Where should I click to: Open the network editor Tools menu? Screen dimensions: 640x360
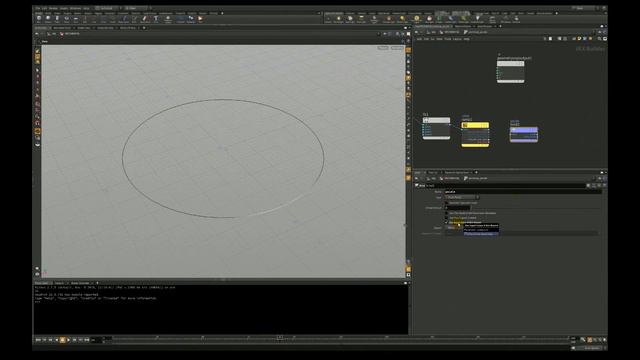click(x=448, y=39)
